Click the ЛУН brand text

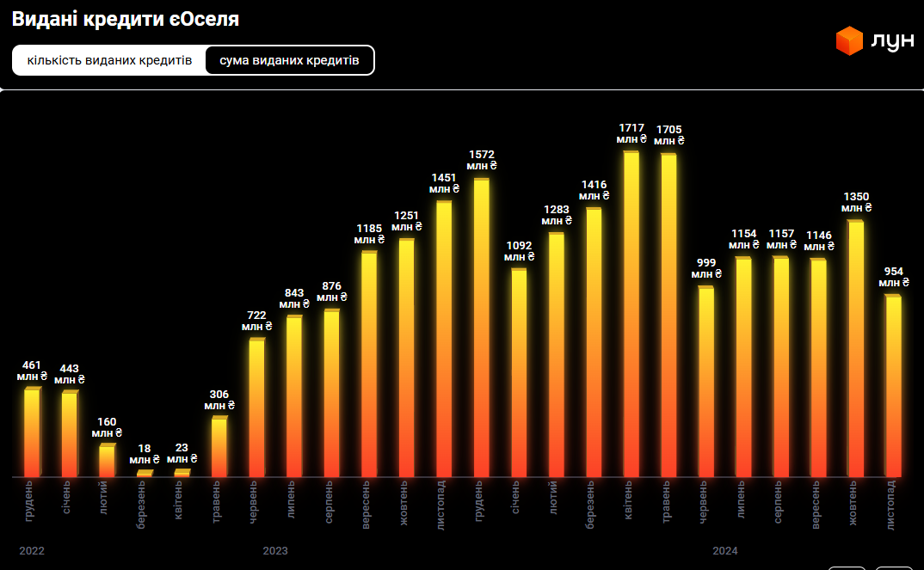coord(892,41)
